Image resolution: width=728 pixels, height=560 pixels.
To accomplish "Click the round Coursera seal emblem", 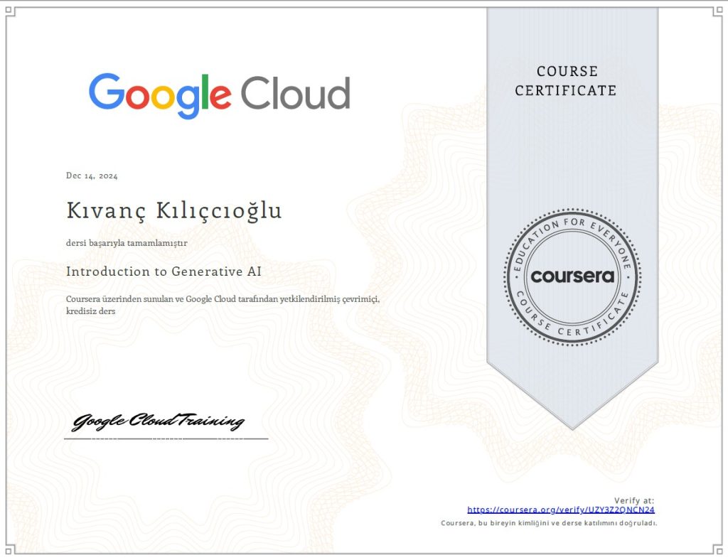I will click(572, 276).
